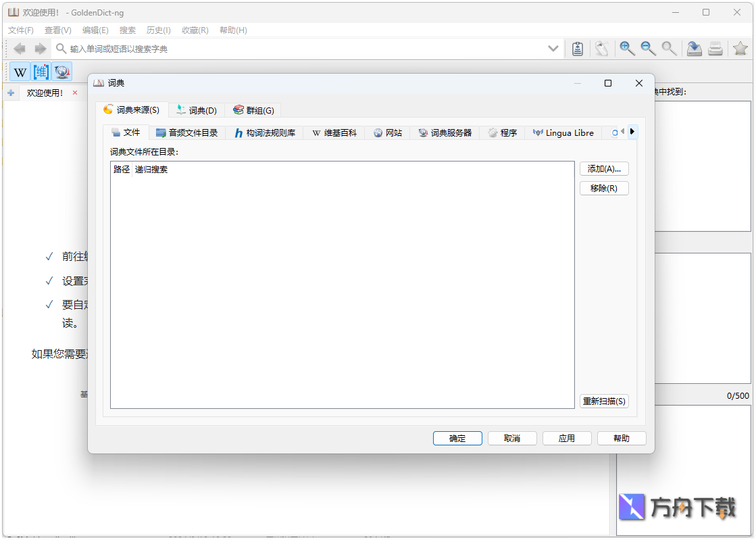
Task: Click the word search input field
Action: pos(304,49)
